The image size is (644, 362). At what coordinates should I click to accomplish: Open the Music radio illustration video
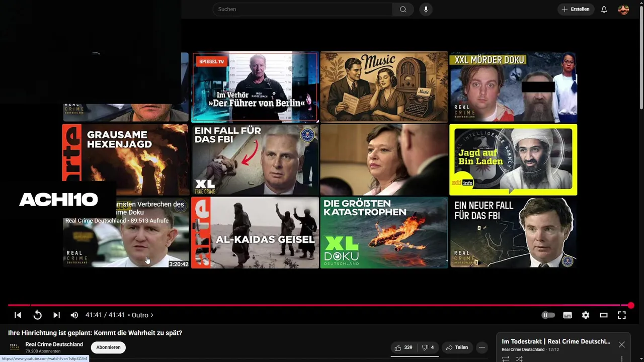(x=384, y=87)
